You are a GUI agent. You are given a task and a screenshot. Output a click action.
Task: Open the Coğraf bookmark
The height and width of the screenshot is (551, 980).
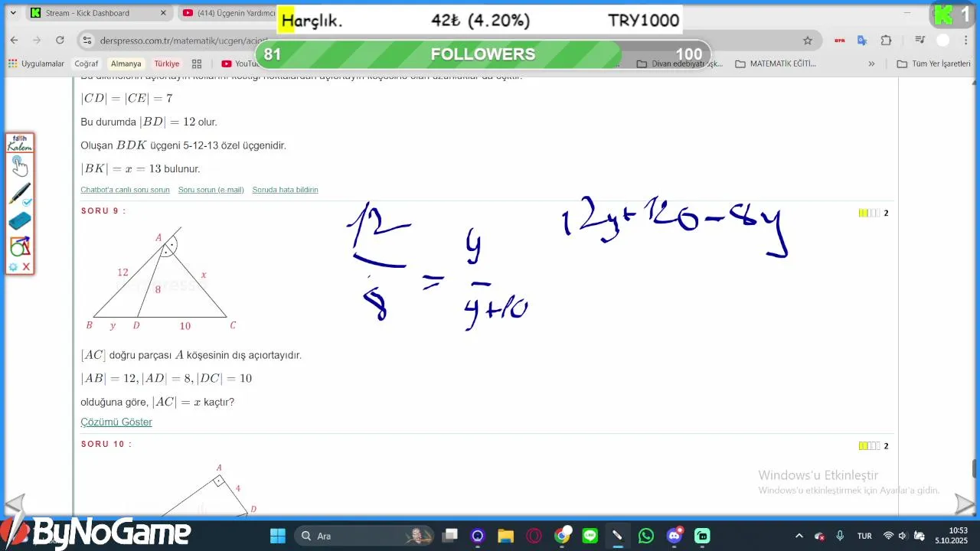click(x=86, y=64)
